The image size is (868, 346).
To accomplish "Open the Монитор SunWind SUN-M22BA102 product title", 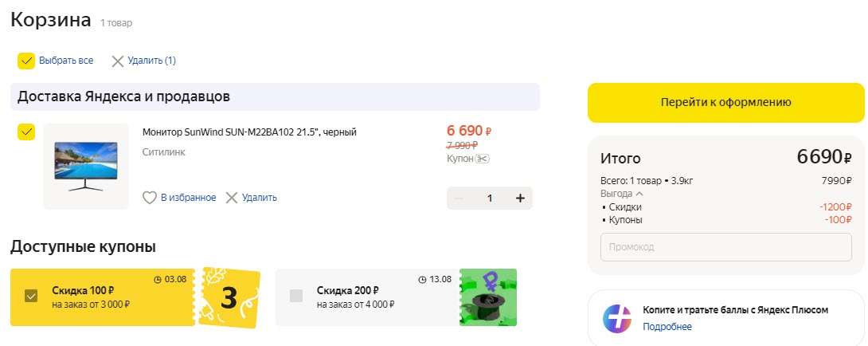I will coord(249,132).
